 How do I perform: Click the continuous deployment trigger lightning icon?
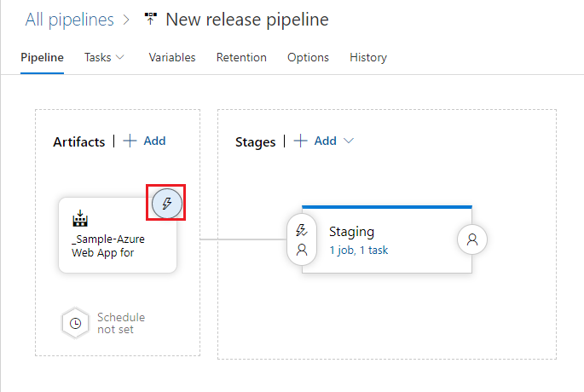[x=168, y=205]
